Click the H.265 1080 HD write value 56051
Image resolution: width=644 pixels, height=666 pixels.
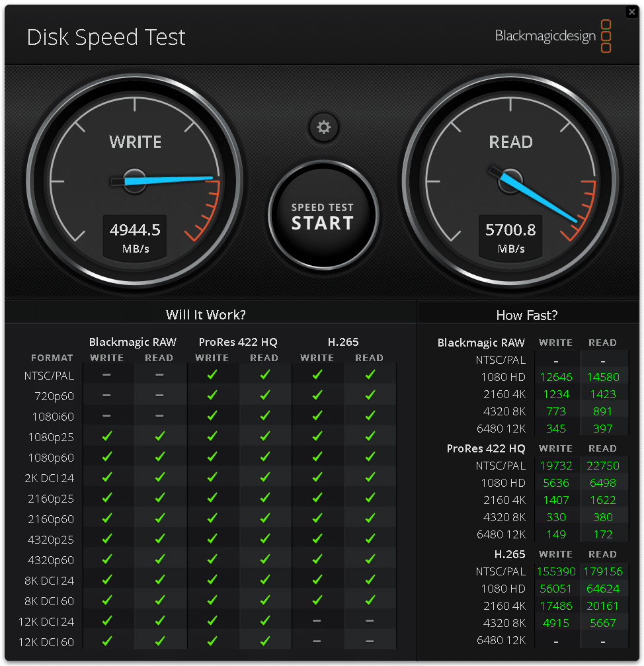(x=556, y=589)
